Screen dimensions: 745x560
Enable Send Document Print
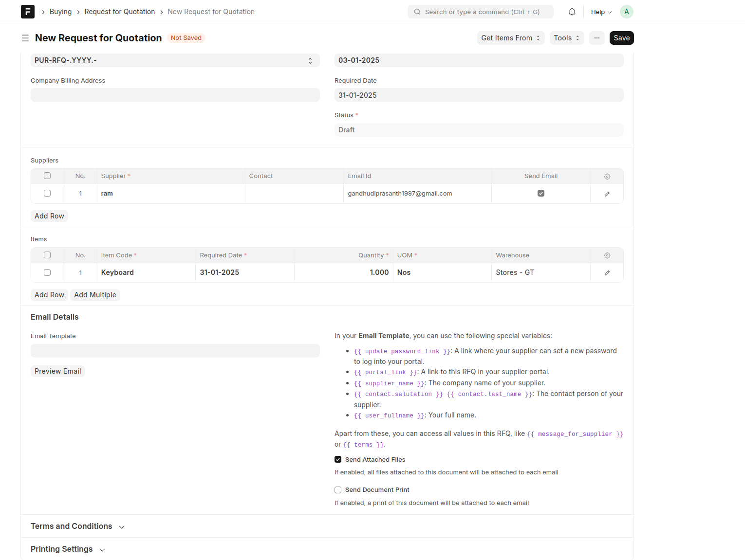pyautogui.click(x=338, y=490)
